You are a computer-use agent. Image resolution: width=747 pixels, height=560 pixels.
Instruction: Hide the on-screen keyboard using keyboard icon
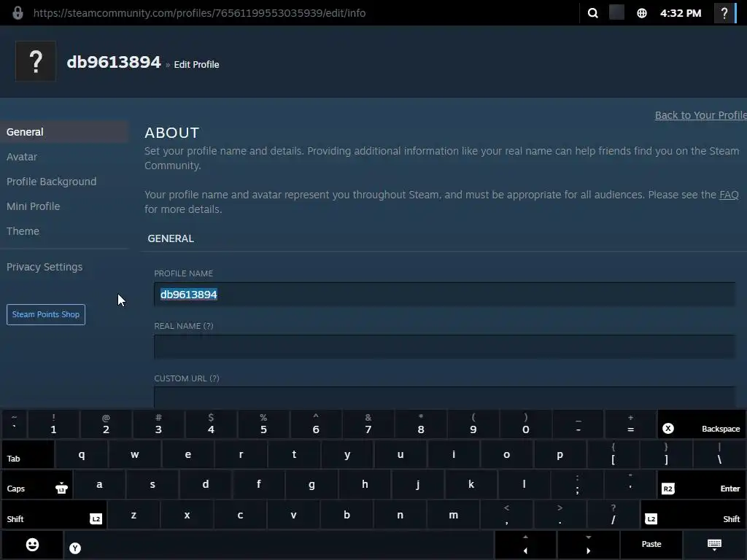715,545
